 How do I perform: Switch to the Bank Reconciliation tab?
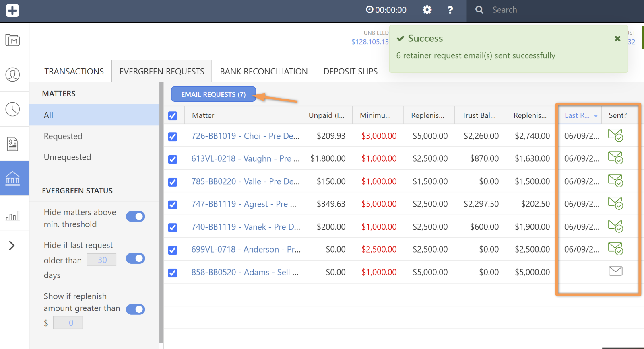264,72
